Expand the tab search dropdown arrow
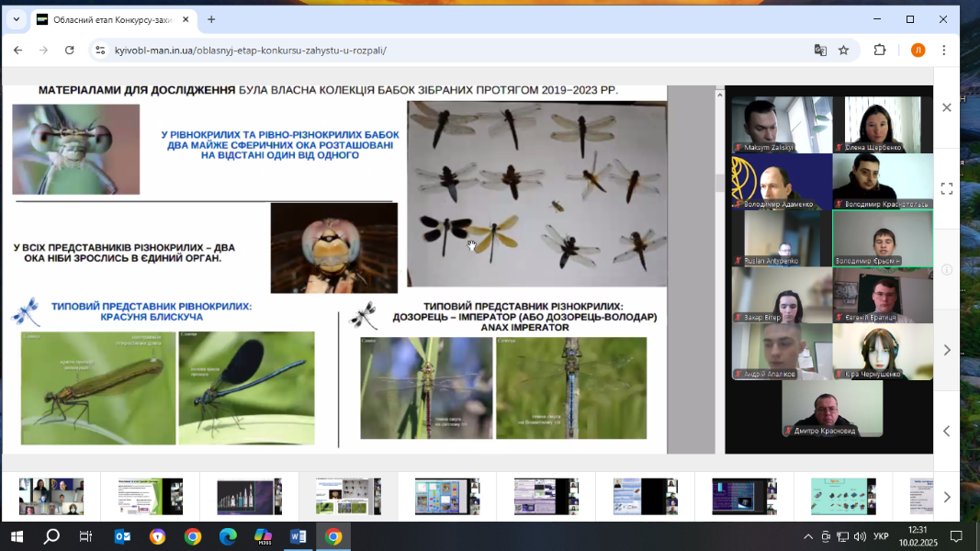This screenshot has height=551, width=980. tap(16, 19)
